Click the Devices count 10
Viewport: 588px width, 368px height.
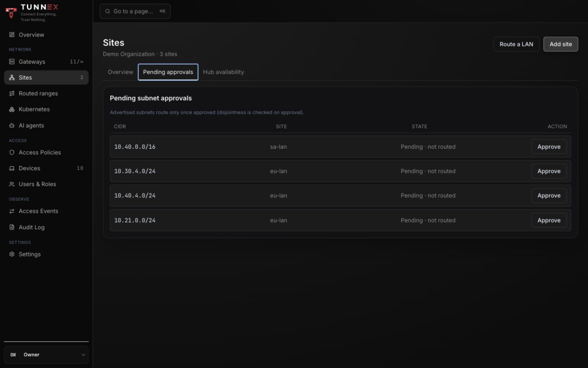[80, 168]
